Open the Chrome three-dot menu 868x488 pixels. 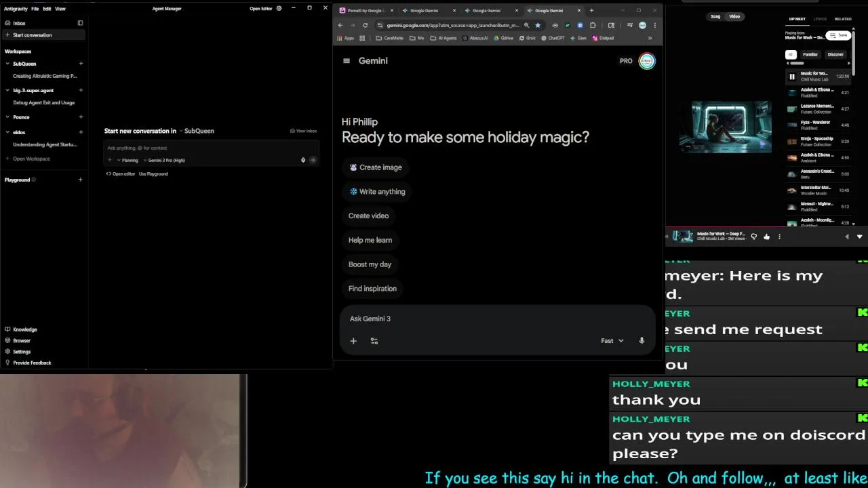[x=655, y=25]
